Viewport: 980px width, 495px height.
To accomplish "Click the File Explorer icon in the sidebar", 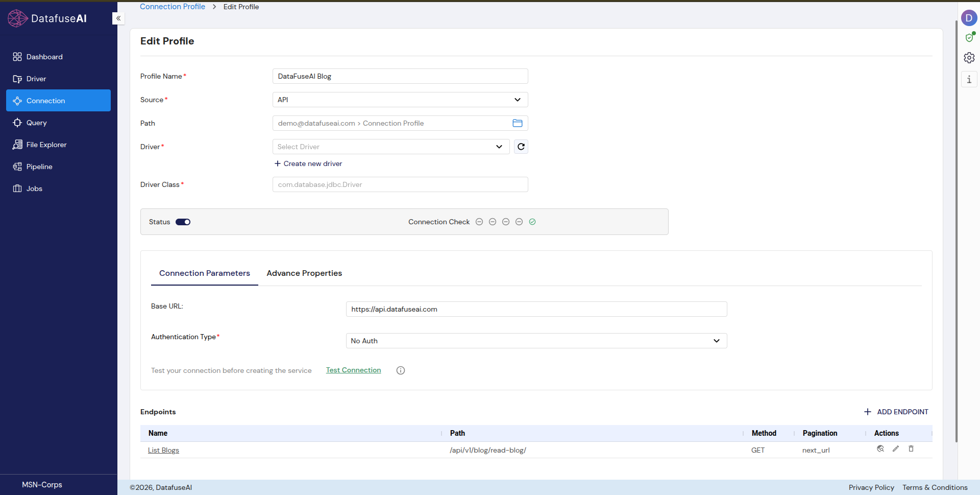I will [x=17, y=145].
